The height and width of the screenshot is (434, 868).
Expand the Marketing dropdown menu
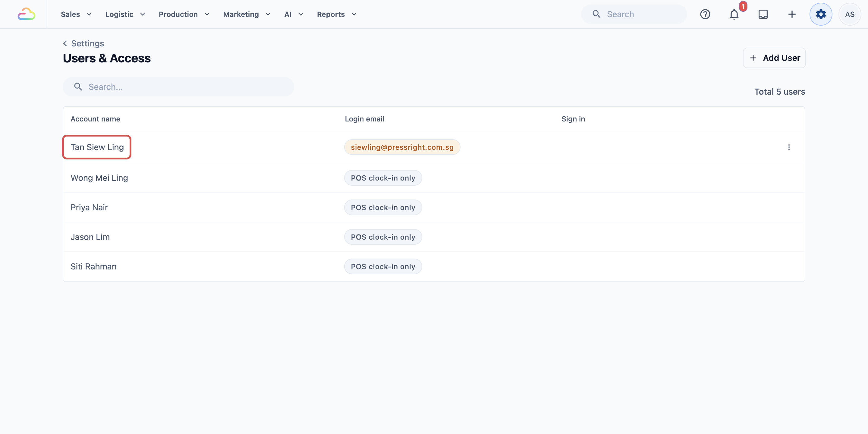247,14
